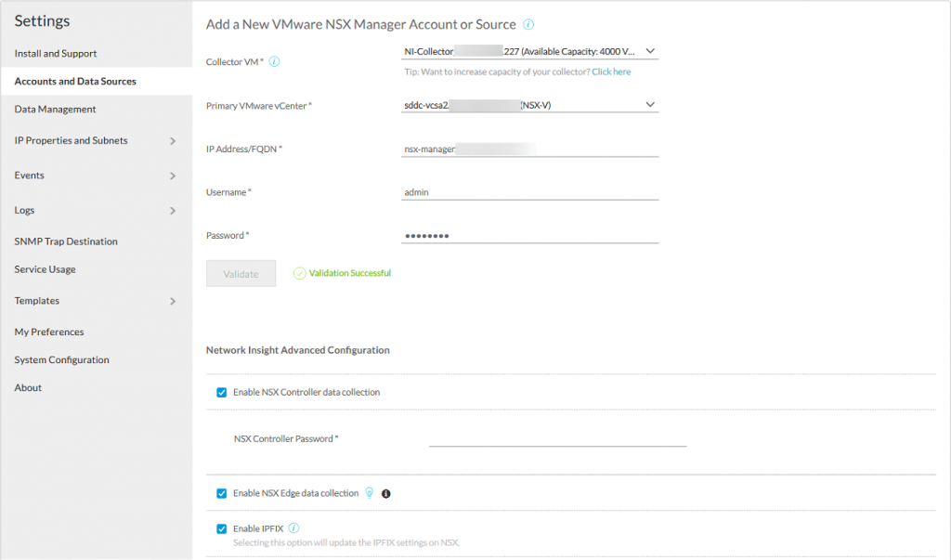Click the Password input field
Screen dimensions: 951x560
[529, 236]
